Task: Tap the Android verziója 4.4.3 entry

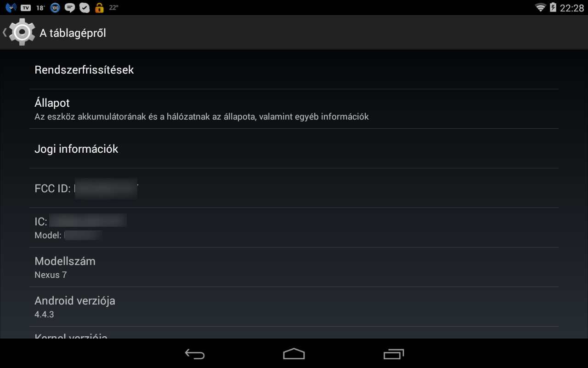Action: tap(294, 307)
